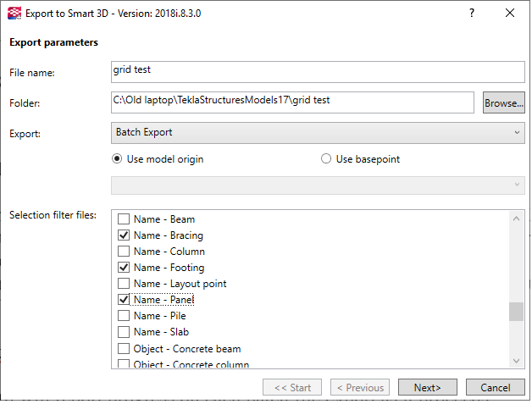Click into the Folder path field

click(x=292, y=102)
